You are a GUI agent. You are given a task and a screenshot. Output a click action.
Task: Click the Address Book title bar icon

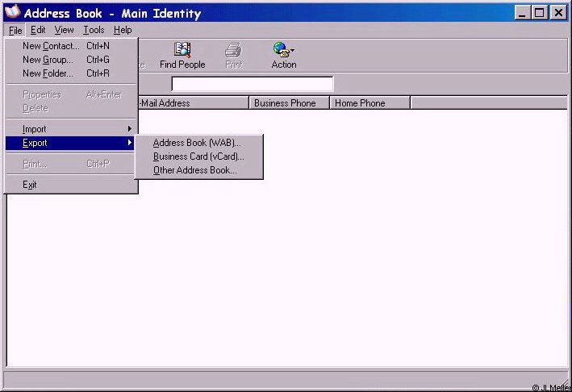coord(13,13)
